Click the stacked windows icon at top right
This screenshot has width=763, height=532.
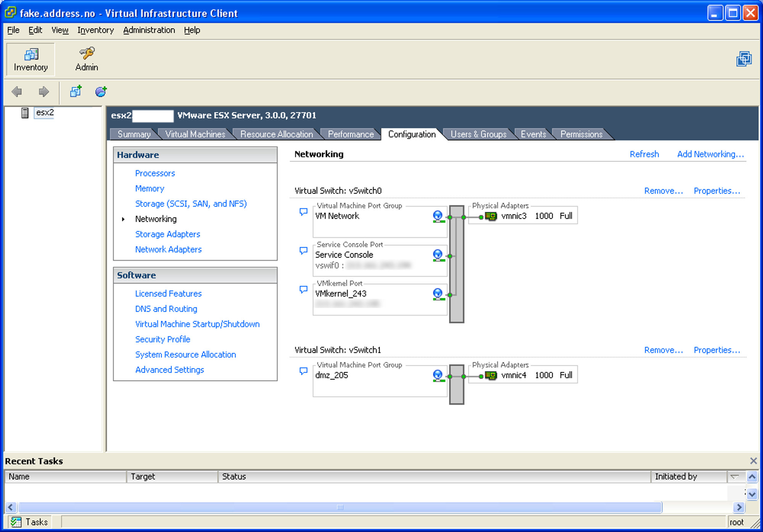(x=744, y=59)
